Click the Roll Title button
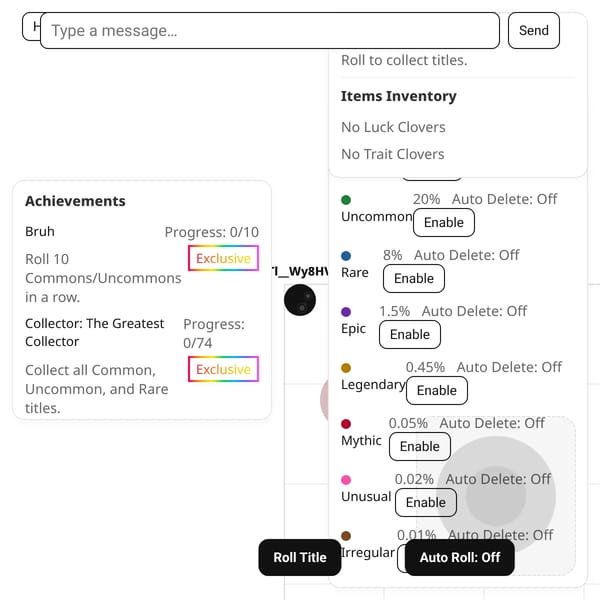This screenshot has width=600, height=600. (x=300, y=557)
